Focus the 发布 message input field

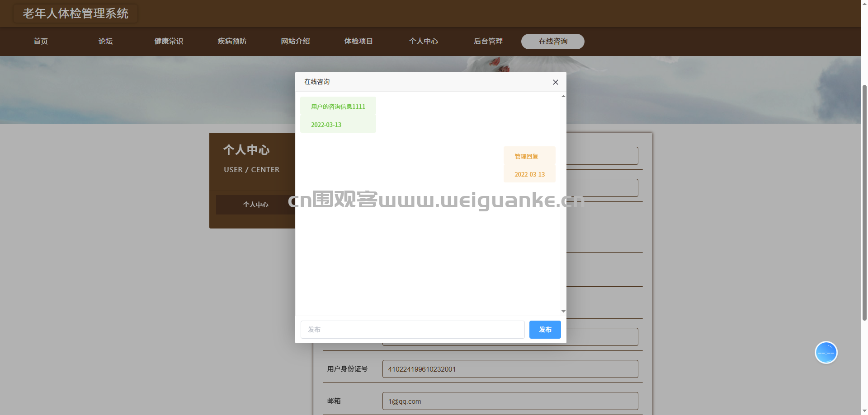[x=412, y=330]
